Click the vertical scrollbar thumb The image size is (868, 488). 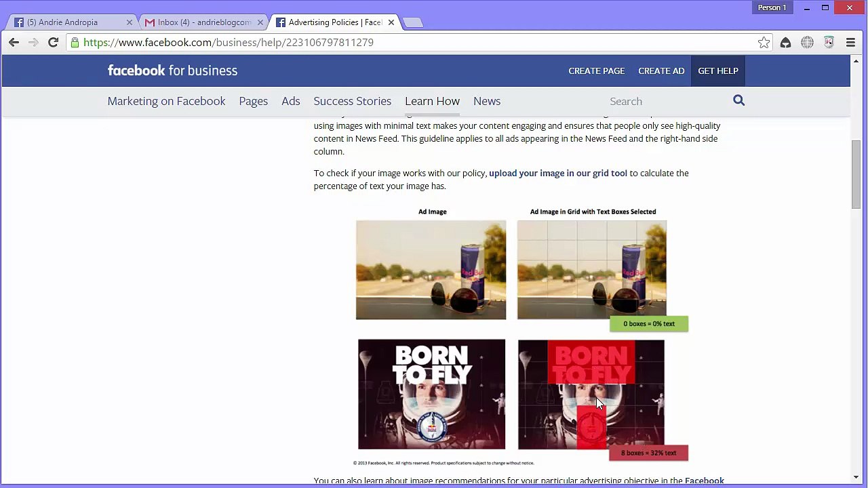856,174
